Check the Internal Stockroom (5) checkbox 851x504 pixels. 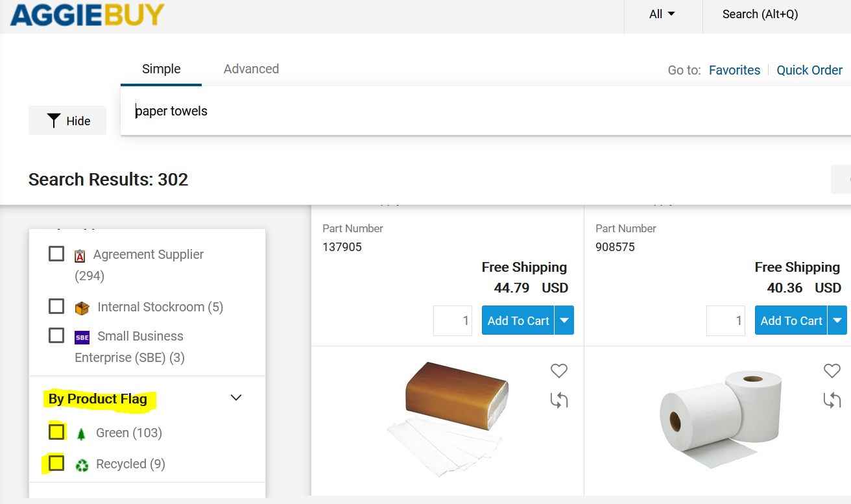[x=56, y=306]
